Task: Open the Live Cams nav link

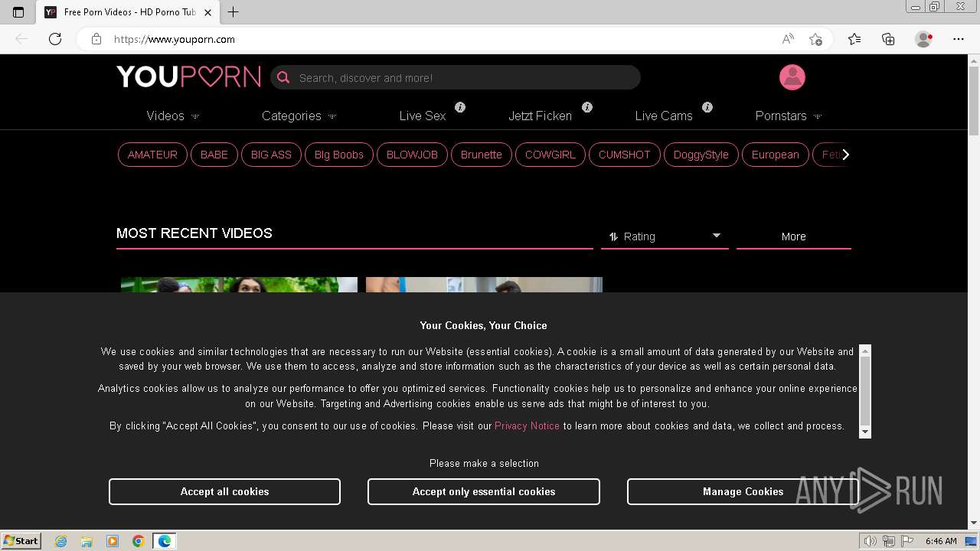Action: coord(664,116)
